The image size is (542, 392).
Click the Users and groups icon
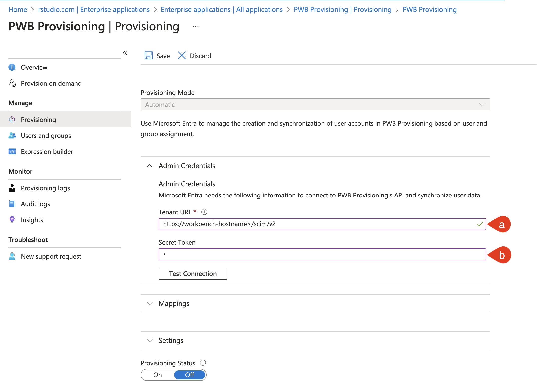click(12, 135)
